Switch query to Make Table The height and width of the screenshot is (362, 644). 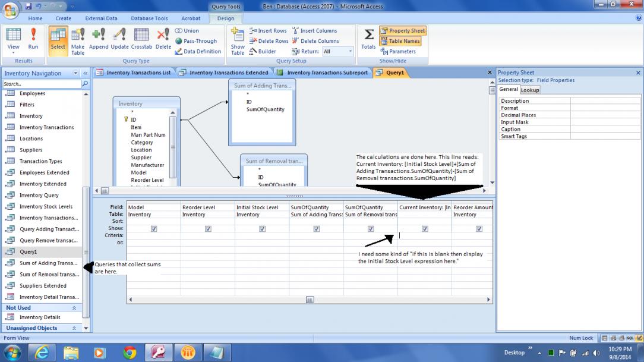78,41
